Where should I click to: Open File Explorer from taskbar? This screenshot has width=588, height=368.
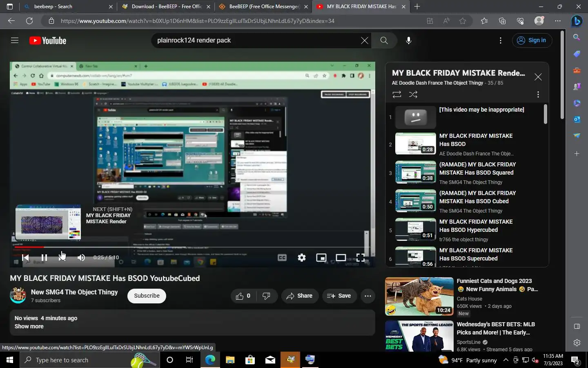[x=230, y=360]
